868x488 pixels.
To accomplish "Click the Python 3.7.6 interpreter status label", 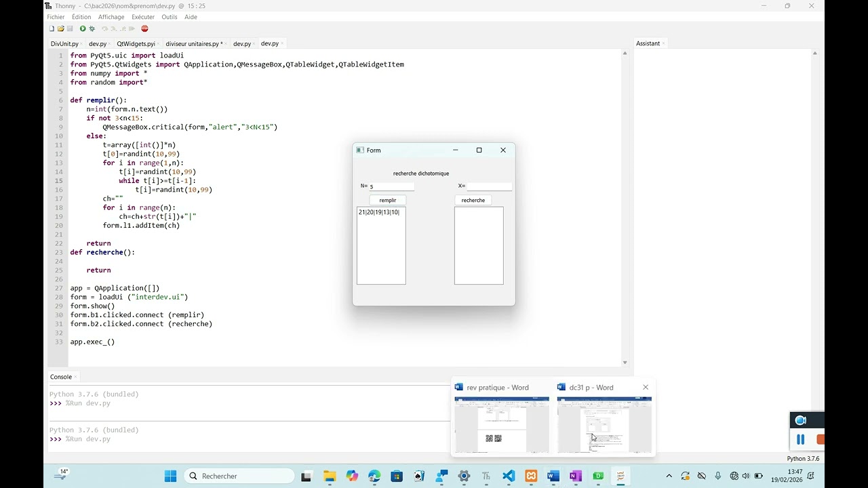I will click(x=803, y=459).
